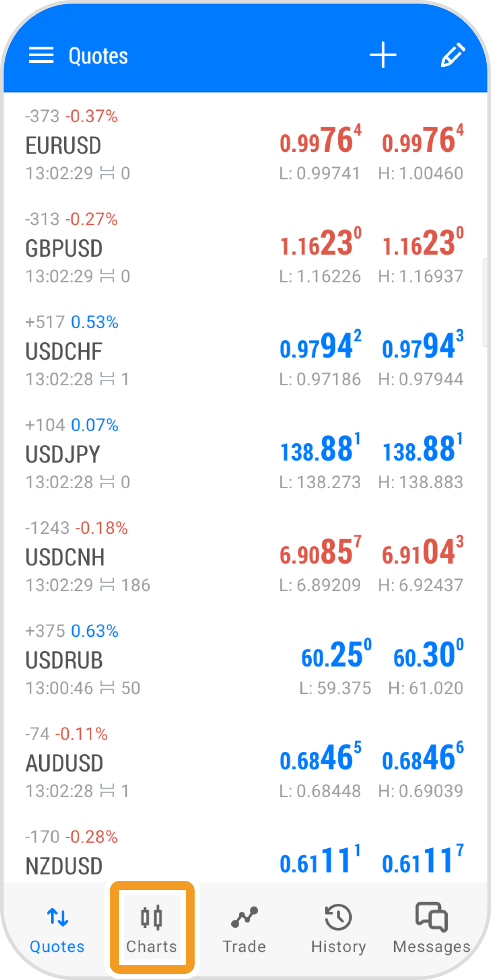The image size is (491, 980).
Task: Tap the GBPUSD symbol name
Action: [x=64, y=249]
